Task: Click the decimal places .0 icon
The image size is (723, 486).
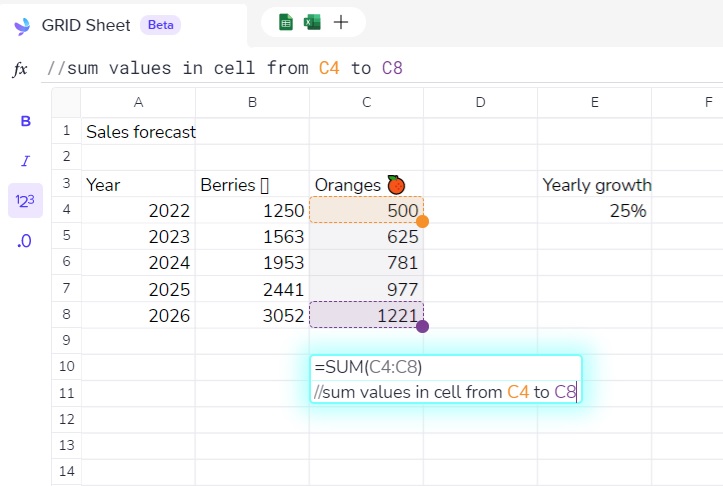Action: pyautogui.click(x=24, y=241)
